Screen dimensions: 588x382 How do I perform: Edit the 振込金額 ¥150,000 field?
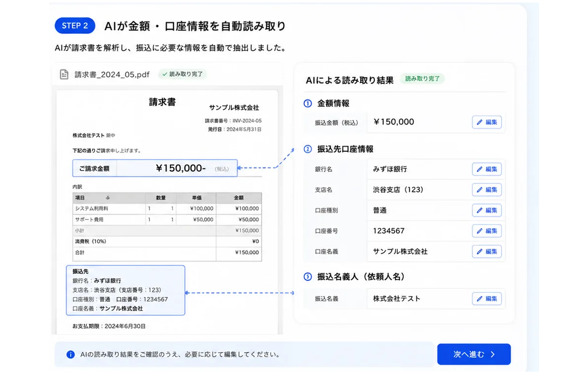point(487,122)
